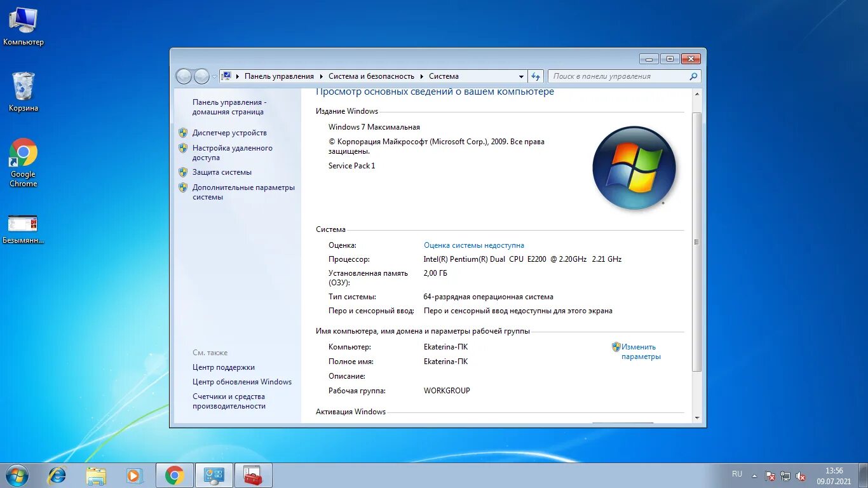Open Центр поддержки link
Screen dimensions: 868x488
coord(224,367)
